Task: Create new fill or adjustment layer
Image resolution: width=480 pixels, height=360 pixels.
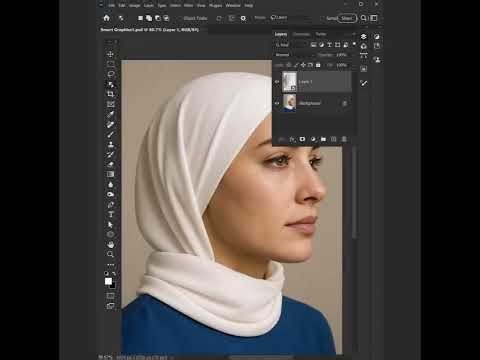Action: [x=313, y=139]
